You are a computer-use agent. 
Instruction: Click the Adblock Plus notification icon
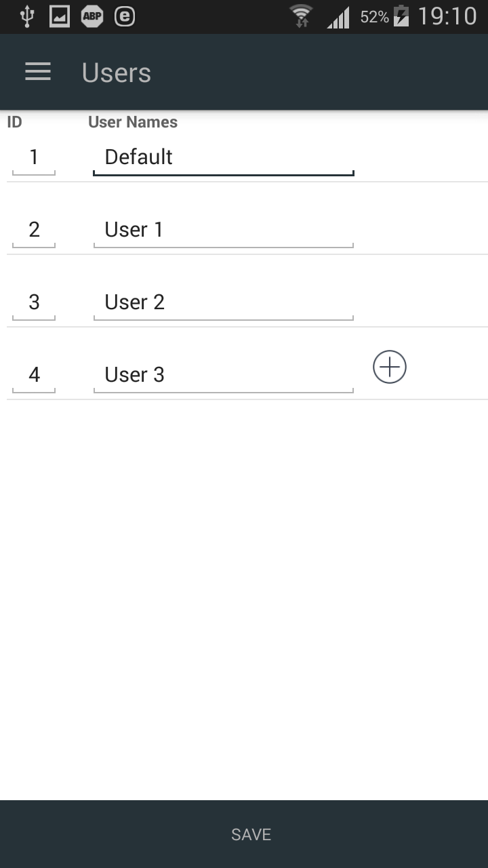click(92, 16)
